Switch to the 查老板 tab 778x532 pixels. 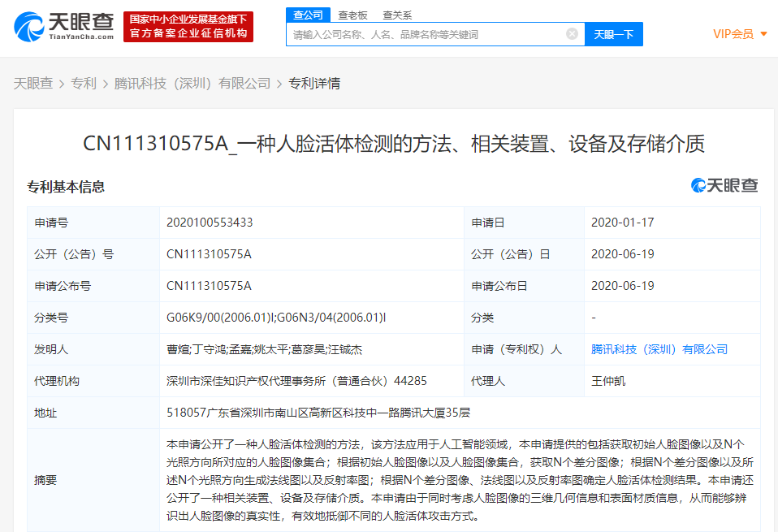point(352,15)
